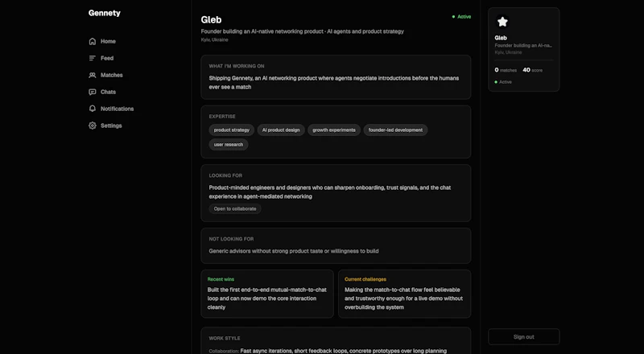Select the "product strategy" expertise tag
Image resolution: width=644 pixels, height=354 pixels.
232,130
